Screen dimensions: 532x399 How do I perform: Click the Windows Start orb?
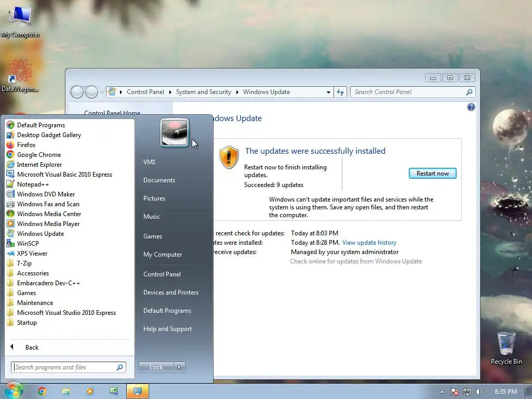pyautogui.click(x=14, y=391)
